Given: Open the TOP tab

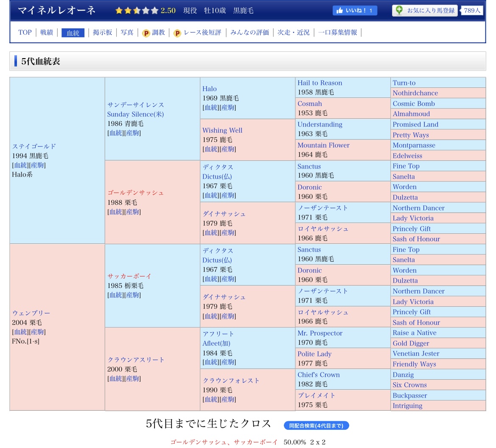Looking at the screenshot, I should coord(25,32).
